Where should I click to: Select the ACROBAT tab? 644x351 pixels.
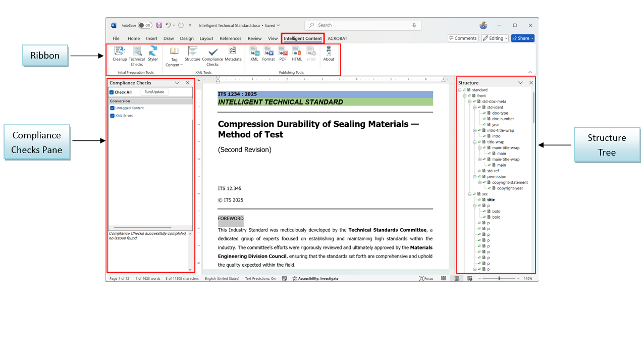338,38
